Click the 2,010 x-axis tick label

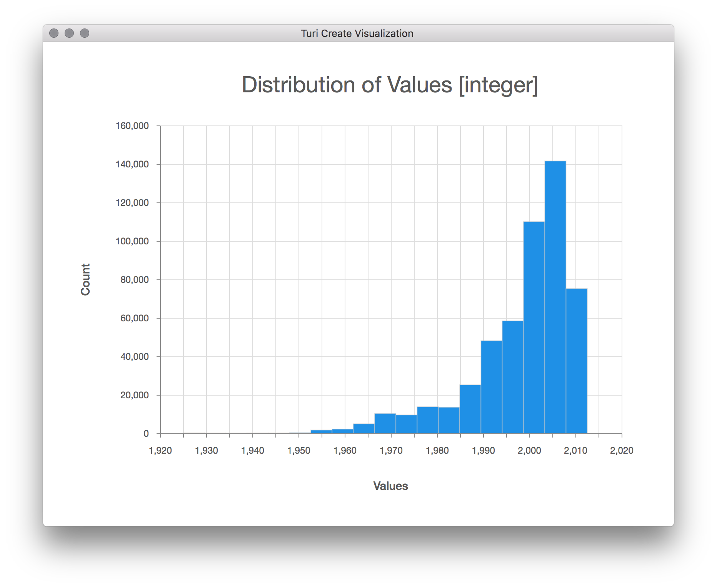[576, 451]
